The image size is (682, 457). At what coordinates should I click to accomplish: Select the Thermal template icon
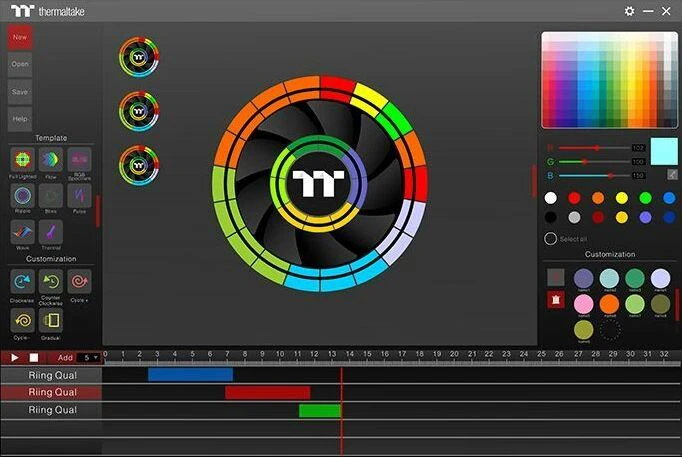pos(51,232)
